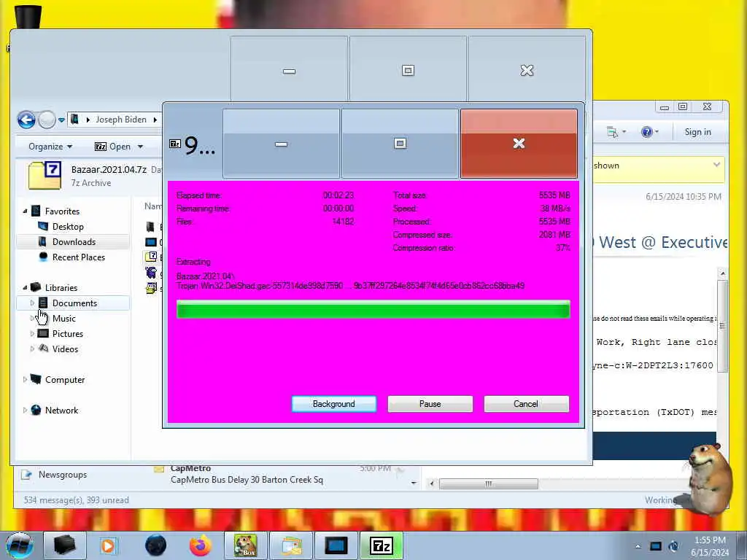The height and width of the screenshot is (560, 747).
Task: Expand the Network node arrow
Action: click(x=25, y=410)
